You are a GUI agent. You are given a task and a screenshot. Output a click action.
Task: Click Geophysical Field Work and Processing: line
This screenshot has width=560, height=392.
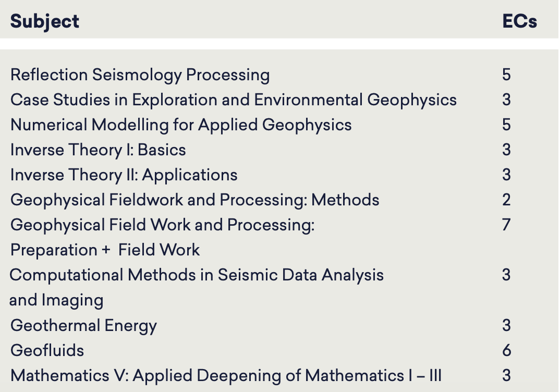pyautogui.click(x=163, y=225)
